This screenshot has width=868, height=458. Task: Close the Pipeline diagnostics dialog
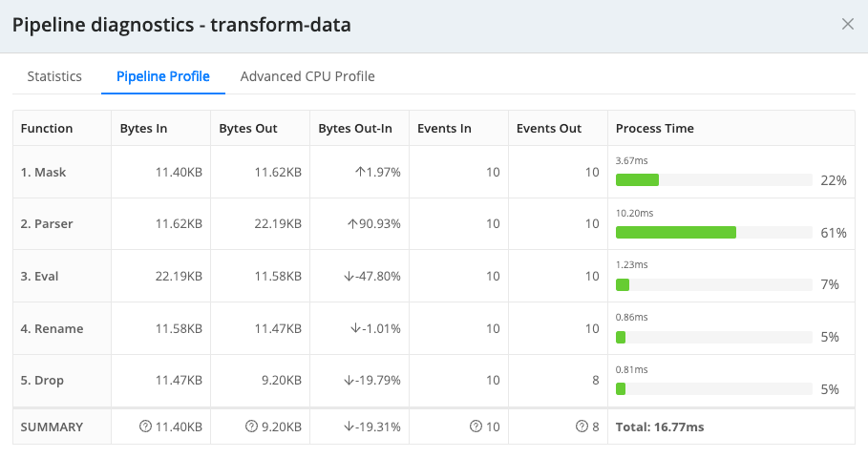[x=847, y=25]
